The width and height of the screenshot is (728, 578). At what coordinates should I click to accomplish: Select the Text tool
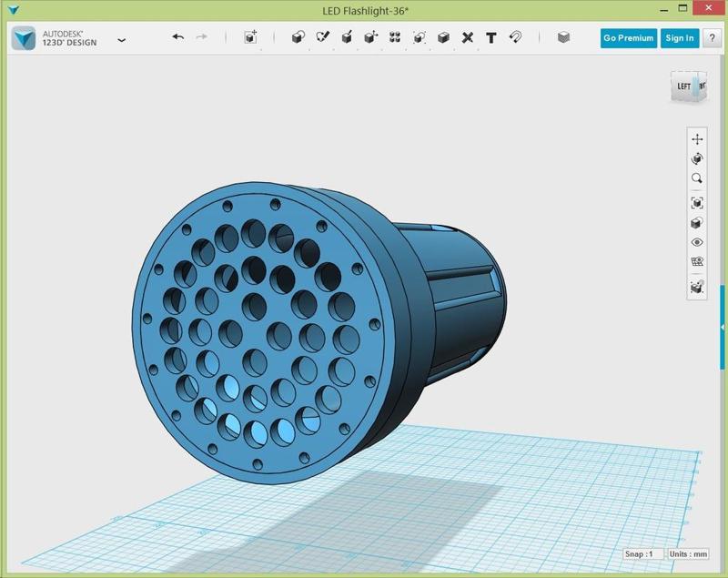(491, 37)
